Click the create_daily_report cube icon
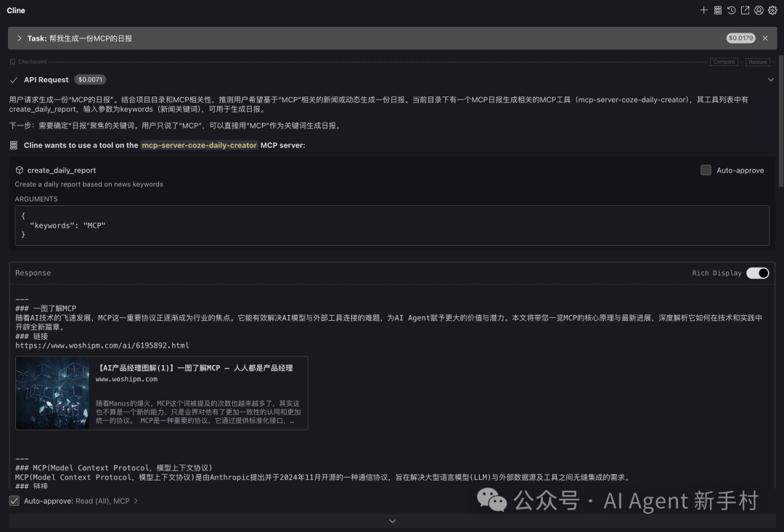This screenshot has height=532, width=784. (x=19, y=170)
